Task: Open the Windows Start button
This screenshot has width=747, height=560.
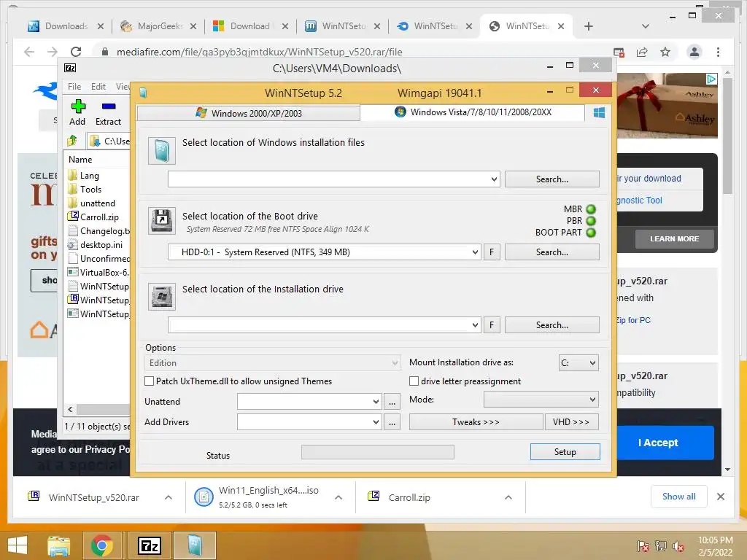Action: tap(18, 545)
